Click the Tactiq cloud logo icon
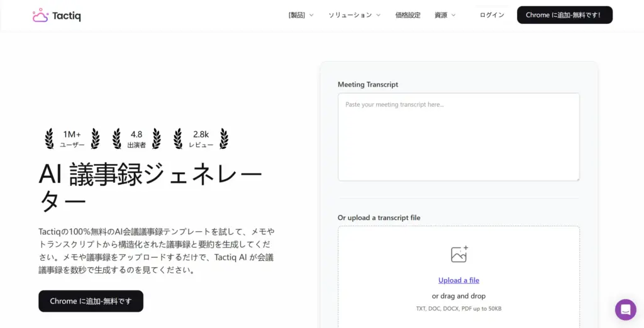The height and width of the screenshot is (328, 644). [x=40, y=15]
